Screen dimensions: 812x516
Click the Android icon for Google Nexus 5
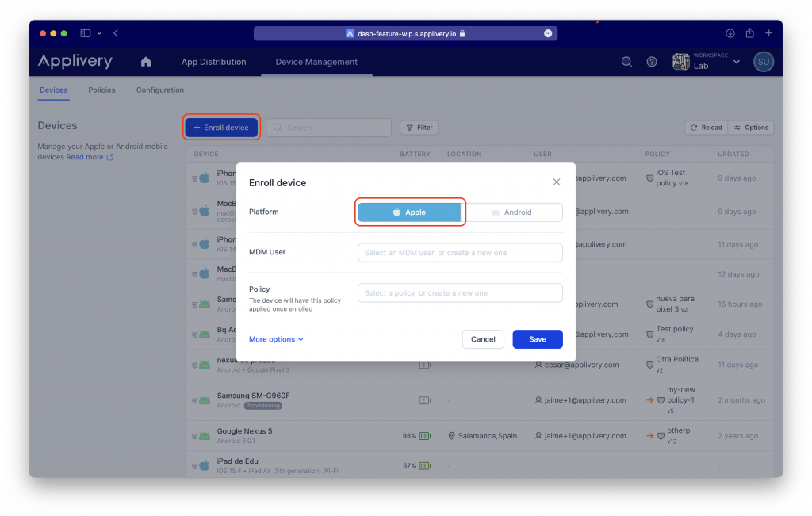(205, 436)
